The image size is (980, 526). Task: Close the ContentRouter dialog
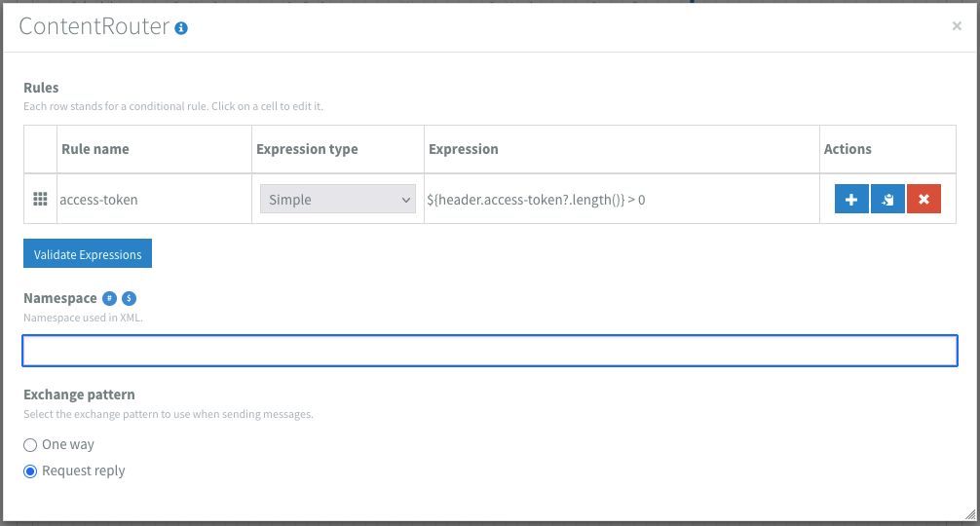[x=957, y=26]
